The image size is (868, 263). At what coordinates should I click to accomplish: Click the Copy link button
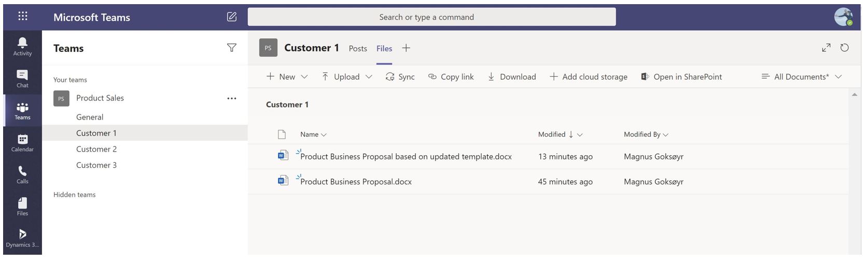[x=451, y=77]
